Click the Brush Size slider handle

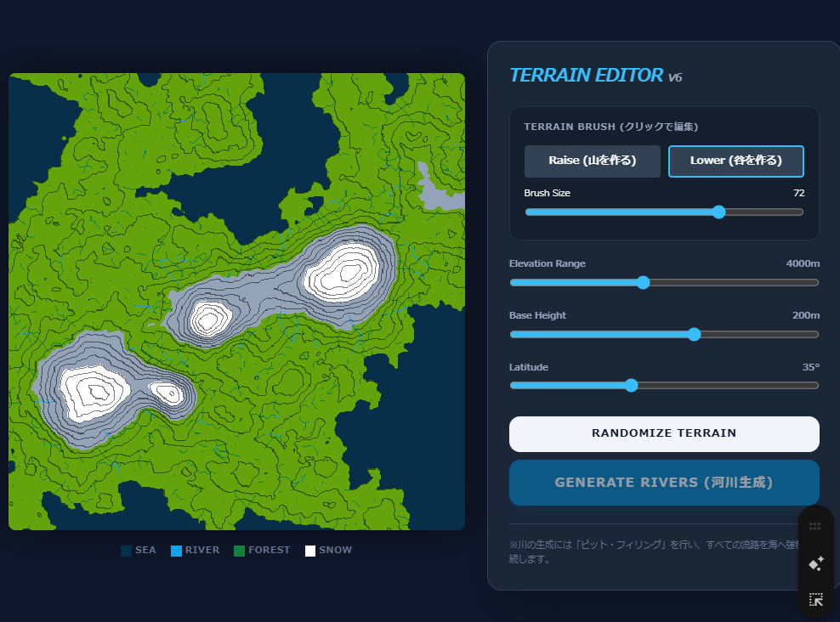718,212
